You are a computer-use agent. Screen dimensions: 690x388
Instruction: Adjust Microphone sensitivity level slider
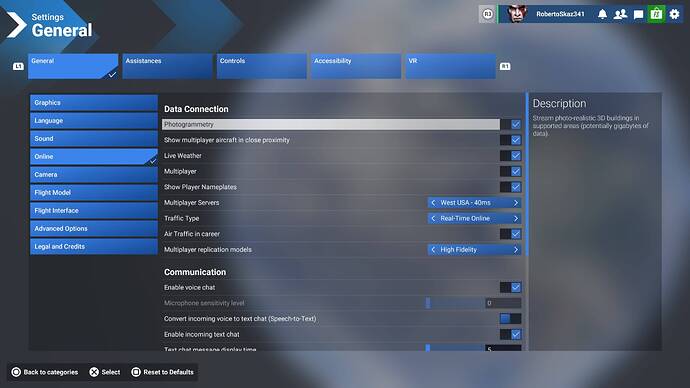(455, 303)
